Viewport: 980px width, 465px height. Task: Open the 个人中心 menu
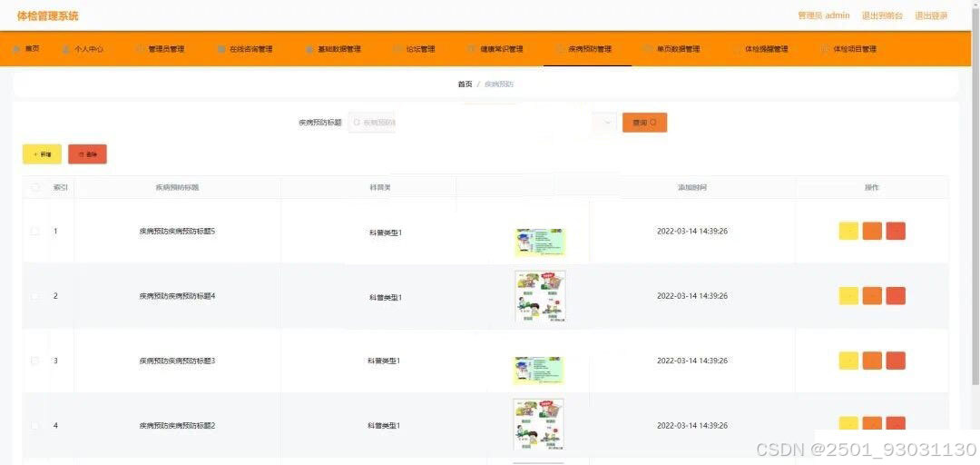(x=83, y=49)
